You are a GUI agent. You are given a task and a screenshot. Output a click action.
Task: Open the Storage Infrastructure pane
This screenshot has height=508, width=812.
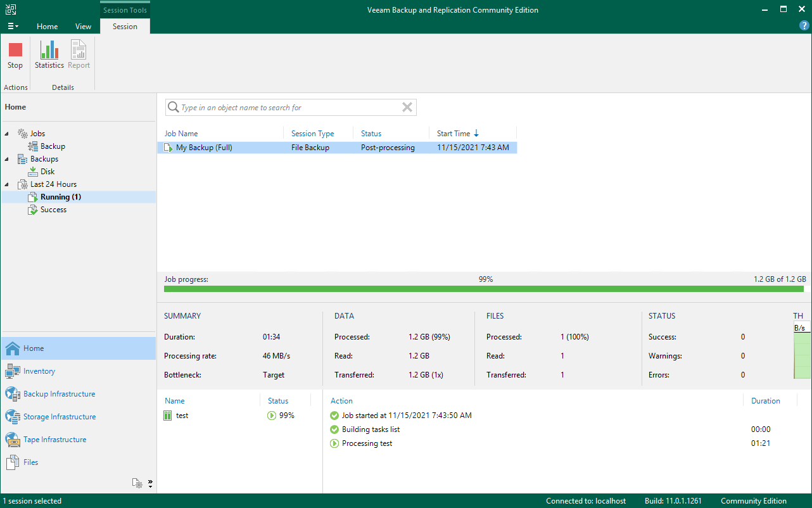tap(78, 417)
